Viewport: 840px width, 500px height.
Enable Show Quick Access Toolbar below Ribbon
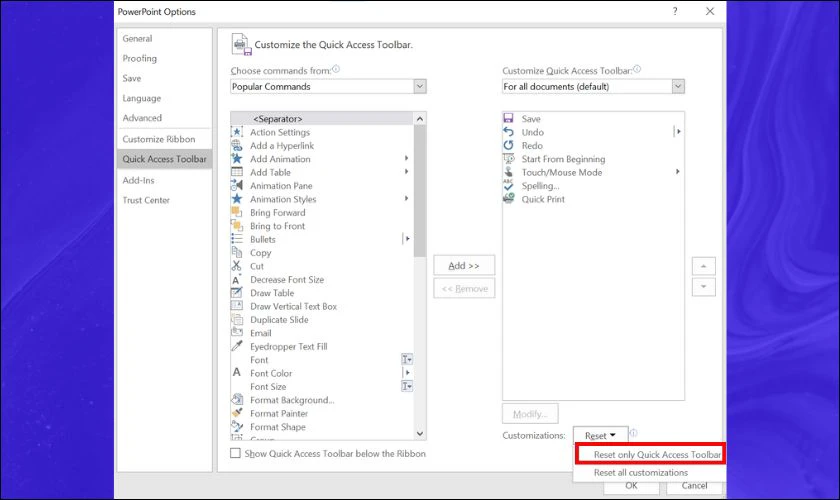coord(236,454)
